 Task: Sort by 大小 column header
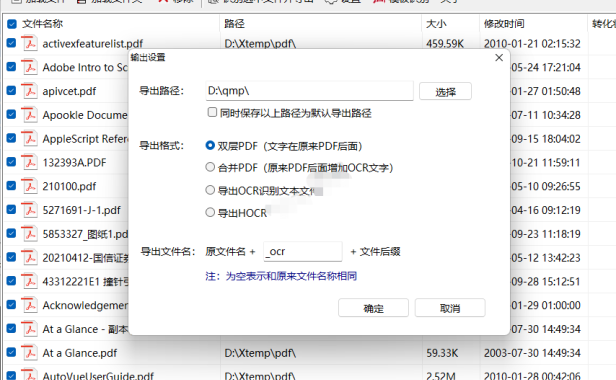tap(436, 24)
